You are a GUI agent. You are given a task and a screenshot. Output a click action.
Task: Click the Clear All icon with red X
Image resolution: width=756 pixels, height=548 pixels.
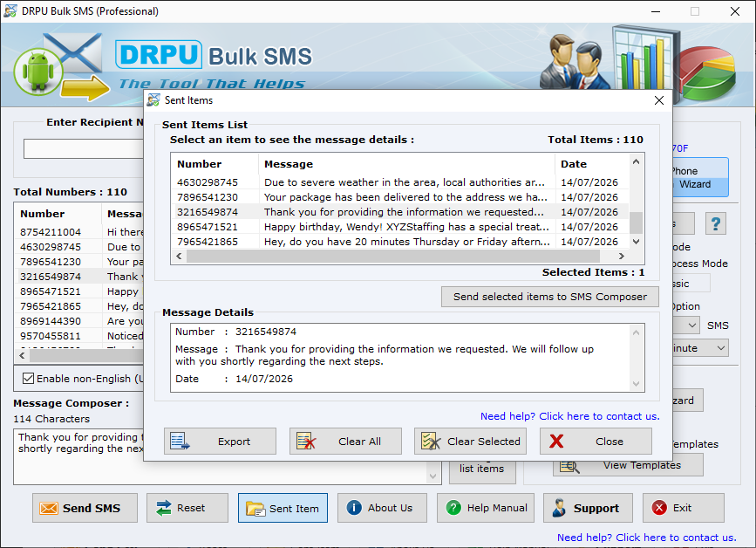click(x=306, y=442)
